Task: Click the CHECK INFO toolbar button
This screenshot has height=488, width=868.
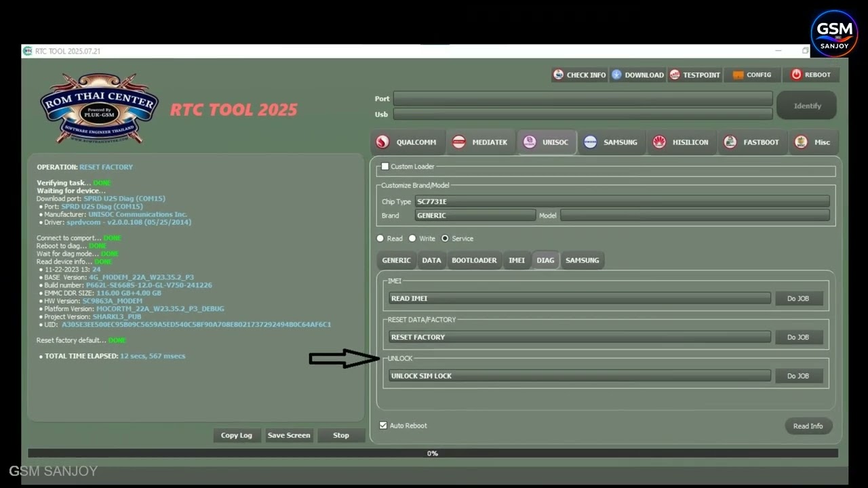Action: point(579,75)
